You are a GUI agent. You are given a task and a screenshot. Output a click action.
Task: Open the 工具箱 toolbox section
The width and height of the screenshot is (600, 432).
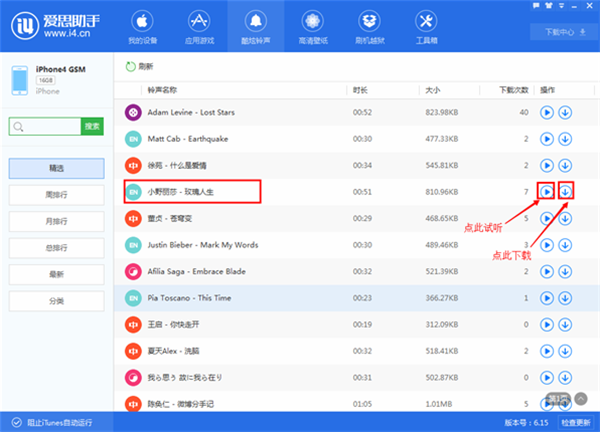[x=425, y=27]
